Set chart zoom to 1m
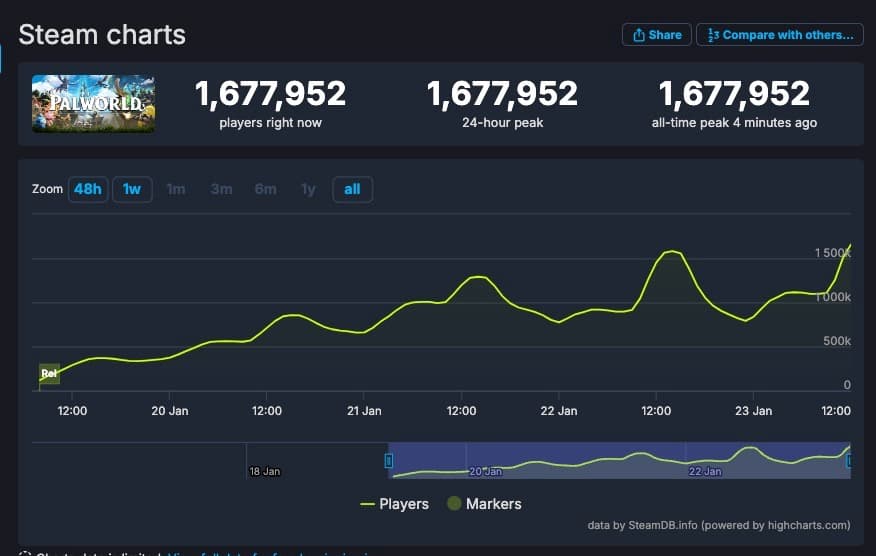Screen dimensions: 876x556 (x=176, y=189)
